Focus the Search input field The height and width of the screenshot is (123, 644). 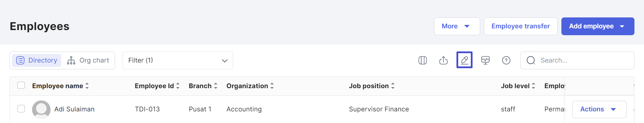[x=577, y=60]
